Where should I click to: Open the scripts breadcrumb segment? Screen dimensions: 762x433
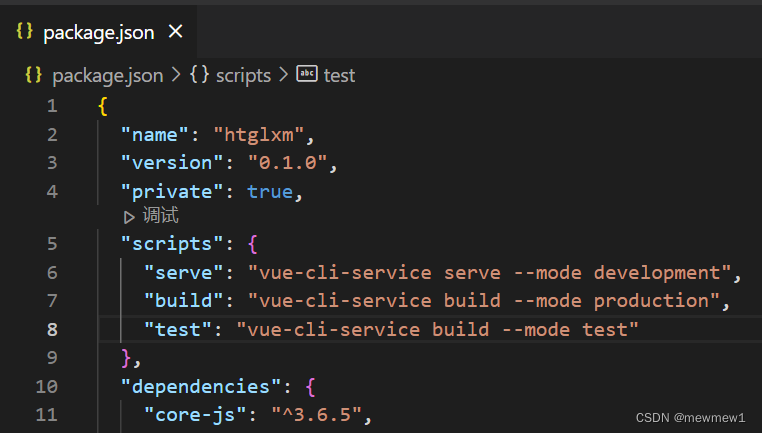click(x=243, y=76)
